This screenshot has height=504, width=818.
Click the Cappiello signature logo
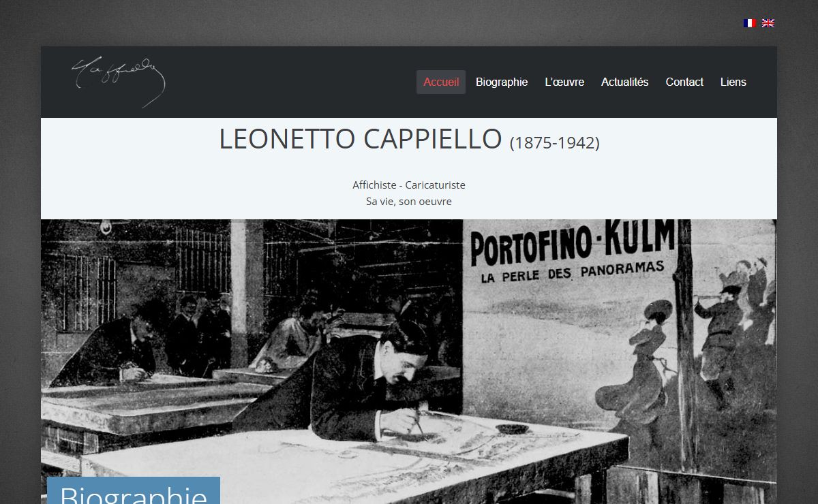tap(119, 81)
